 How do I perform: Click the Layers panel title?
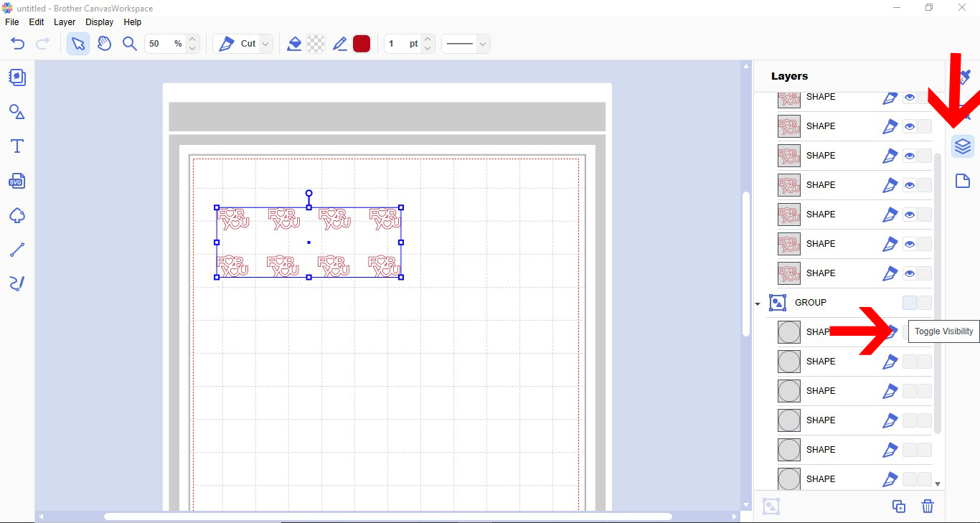790,76
